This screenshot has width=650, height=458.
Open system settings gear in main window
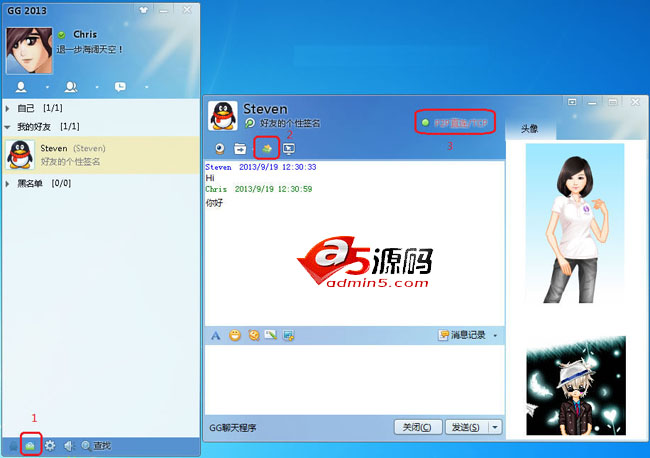coord(50,446)
